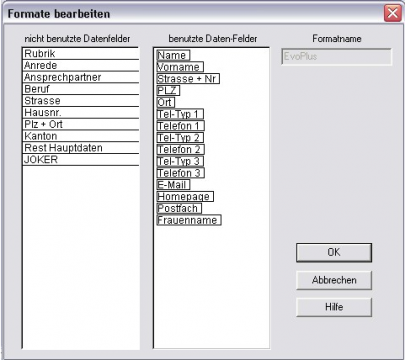Image resolution: width=405 pixels, height=360 pixels.
Task: Pick the Strasse + Nr used field
Action: click(x=188, y=79)
